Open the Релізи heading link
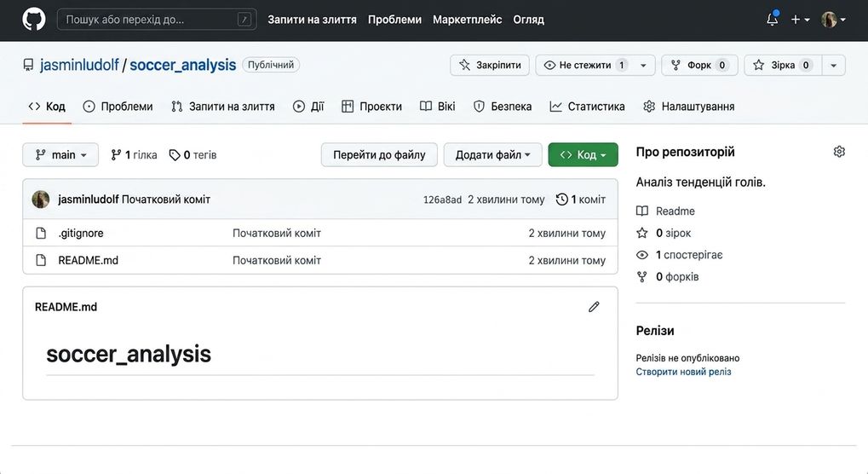 point(655,331)
